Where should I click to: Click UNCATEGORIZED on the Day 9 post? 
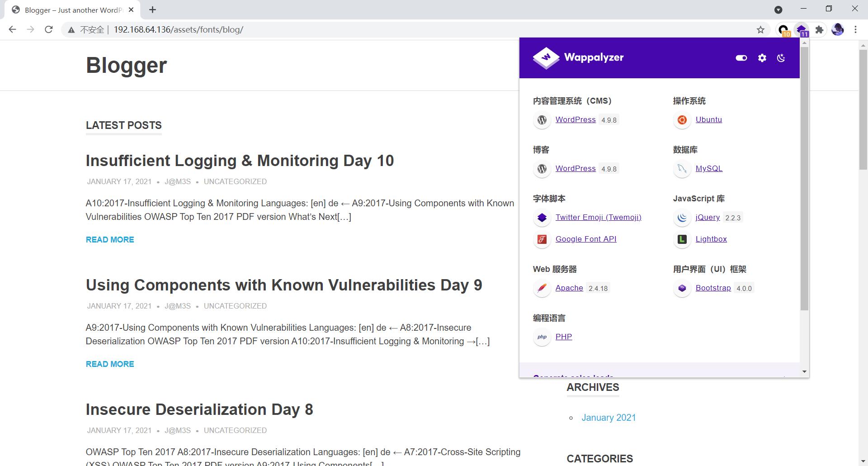click(x=235, y=306)
